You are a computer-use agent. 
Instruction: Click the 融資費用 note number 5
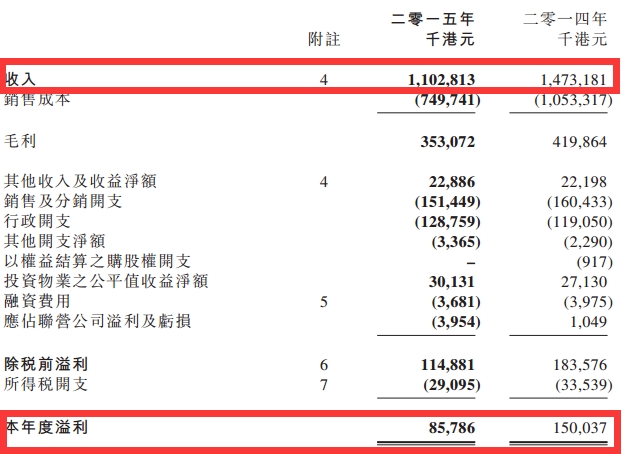(323, 301)
